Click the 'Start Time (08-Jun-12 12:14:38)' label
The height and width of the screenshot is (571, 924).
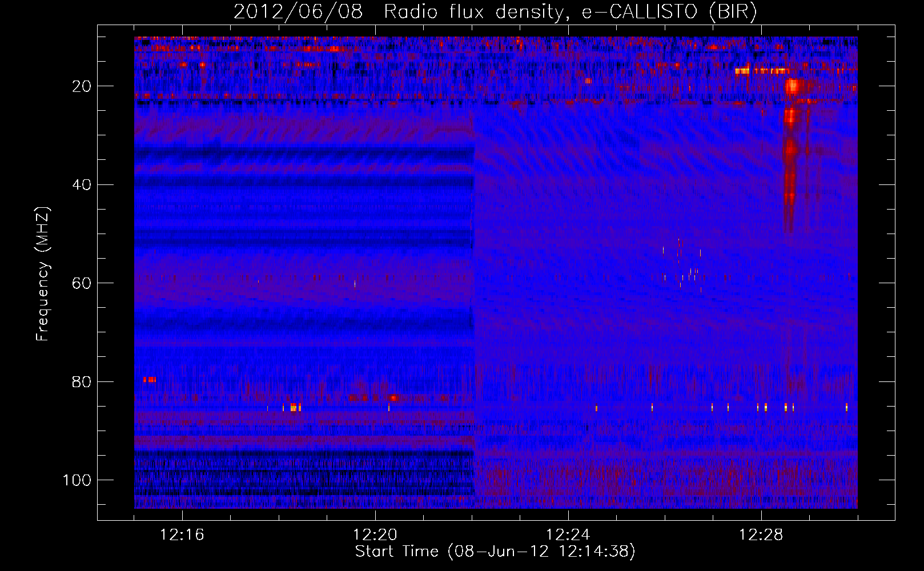[x=495, y=552]
